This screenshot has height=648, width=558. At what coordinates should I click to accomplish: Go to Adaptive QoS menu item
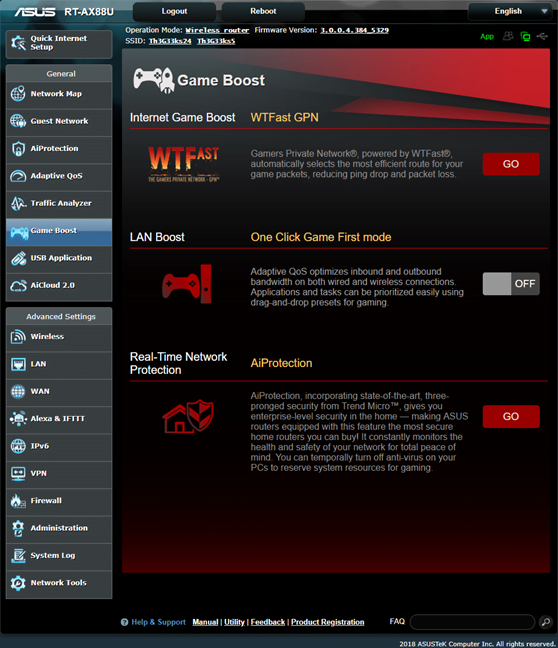[x=59, y=176]
